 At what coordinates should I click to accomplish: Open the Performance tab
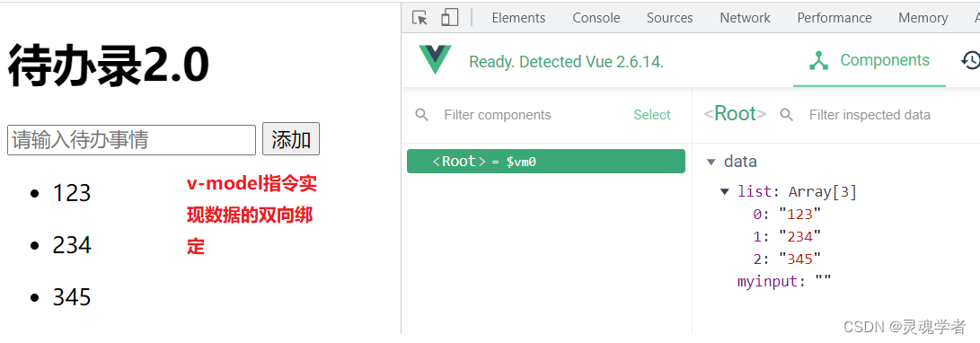pos(834,18)
